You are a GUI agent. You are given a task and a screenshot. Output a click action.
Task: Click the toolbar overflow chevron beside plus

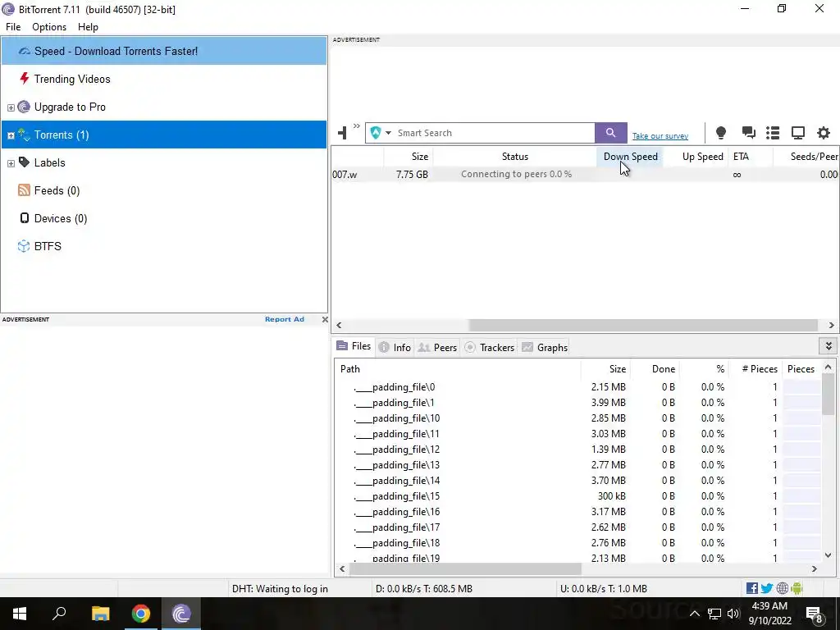pyautogui.click(x=357, y=126)
